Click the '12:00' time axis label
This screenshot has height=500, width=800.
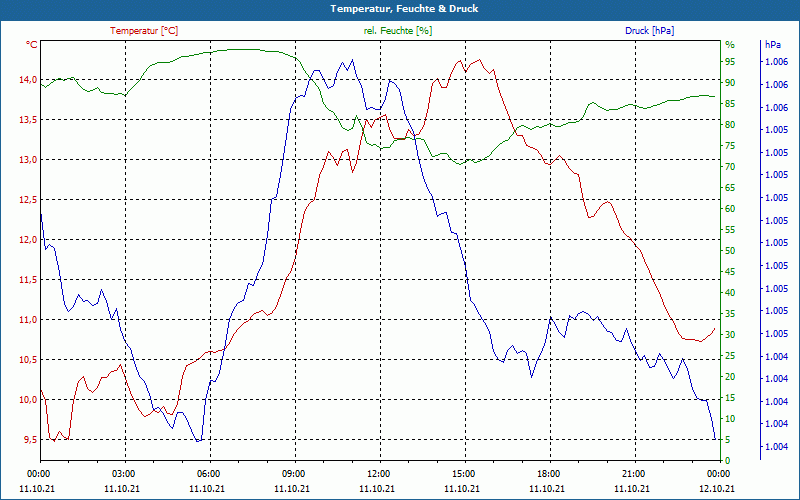[380, 473]
